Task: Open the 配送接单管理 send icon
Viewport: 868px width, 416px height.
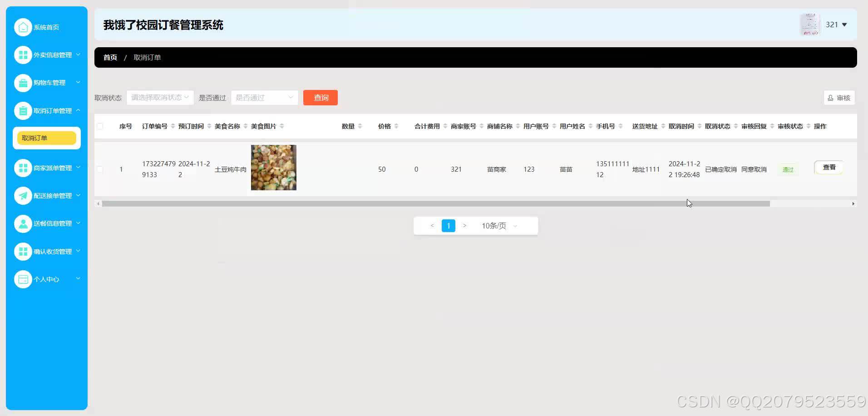Action: click(x=23, y=196)
